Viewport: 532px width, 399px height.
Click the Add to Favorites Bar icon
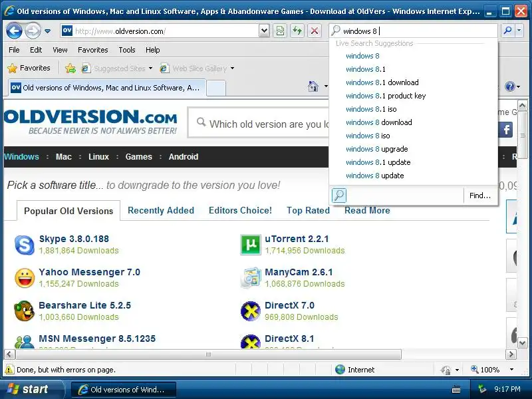tap(70, 68)
